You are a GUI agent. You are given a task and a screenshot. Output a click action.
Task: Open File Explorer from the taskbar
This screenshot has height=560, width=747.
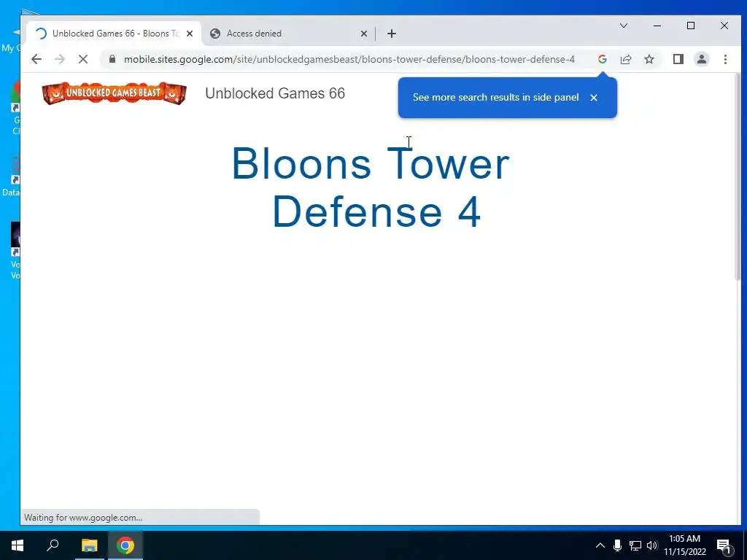pos(89,545)
